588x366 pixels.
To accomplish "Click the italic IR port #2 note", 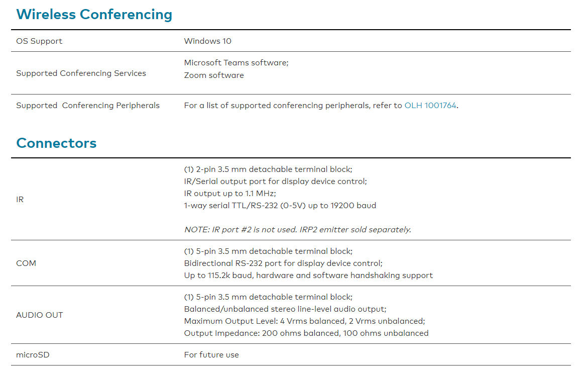I will tap(297, 230).
